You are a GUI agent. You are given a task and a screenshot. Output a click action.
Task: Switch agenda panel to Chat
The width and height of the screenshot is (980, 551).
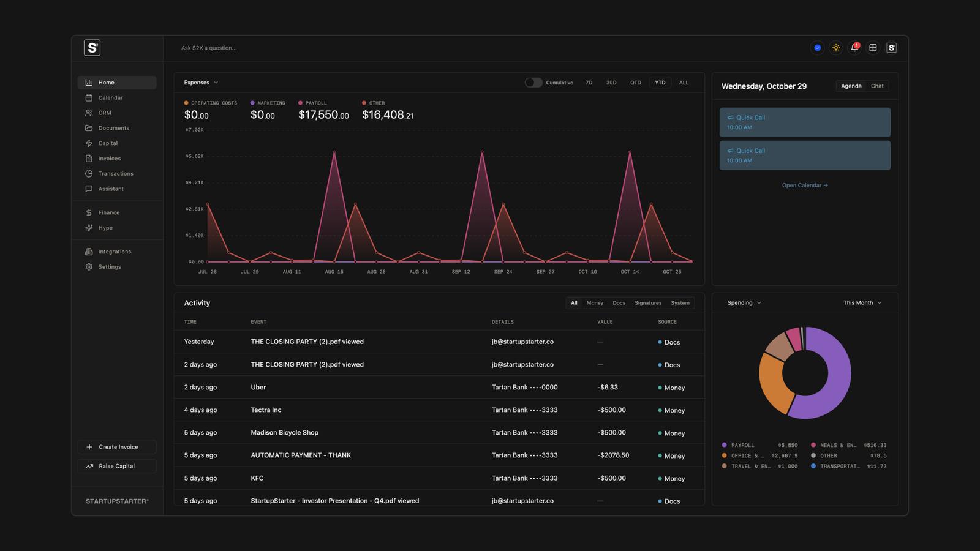(x=877, y=86)
